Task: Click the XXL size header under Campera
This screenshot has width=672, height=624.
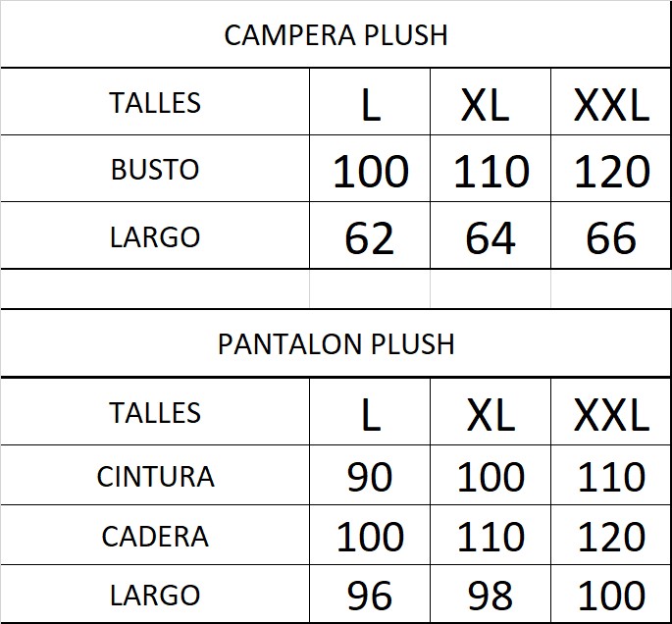Action: (x=611, y=106)
